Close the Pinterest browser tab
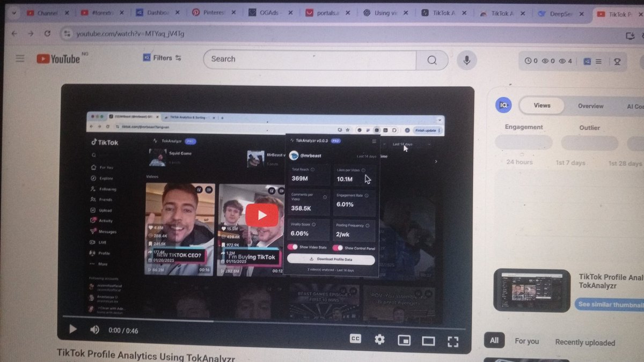 pyautogui.click(x=234, y=12)
